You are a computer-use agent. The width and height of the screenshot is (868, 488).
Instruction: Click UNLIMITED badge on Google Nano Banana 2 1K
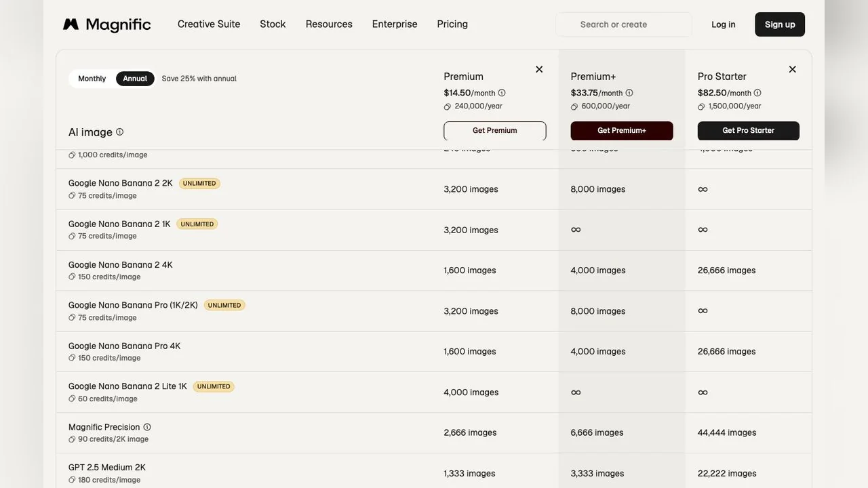coord(197,224)
